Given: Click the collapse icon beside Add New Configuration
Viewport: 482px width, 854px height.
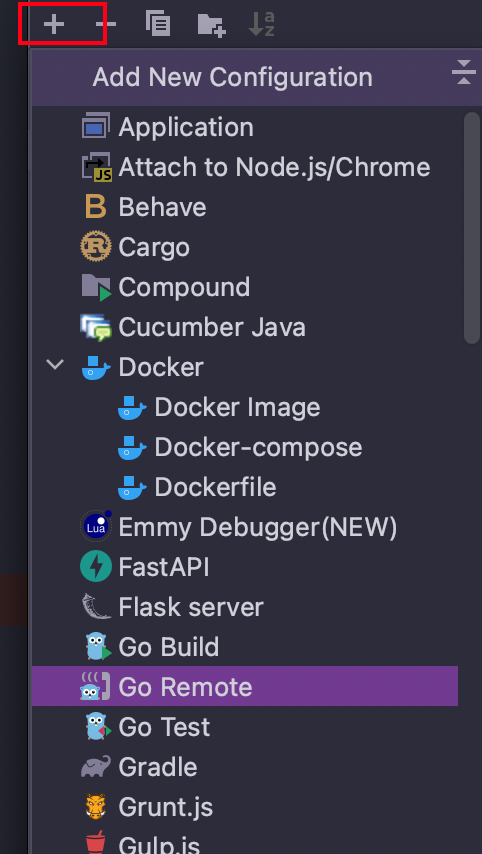Looking at the screenshot, I should click(x=463, y=73).
